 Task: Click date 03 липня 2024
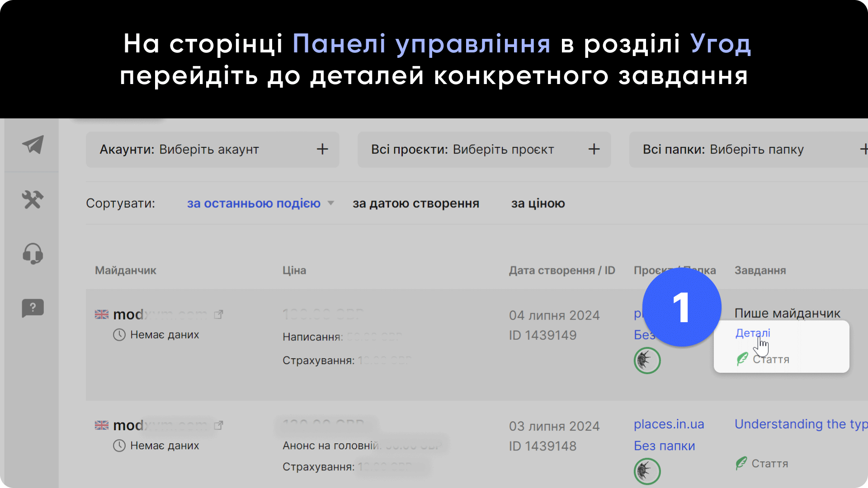click(x=554, y=426)
